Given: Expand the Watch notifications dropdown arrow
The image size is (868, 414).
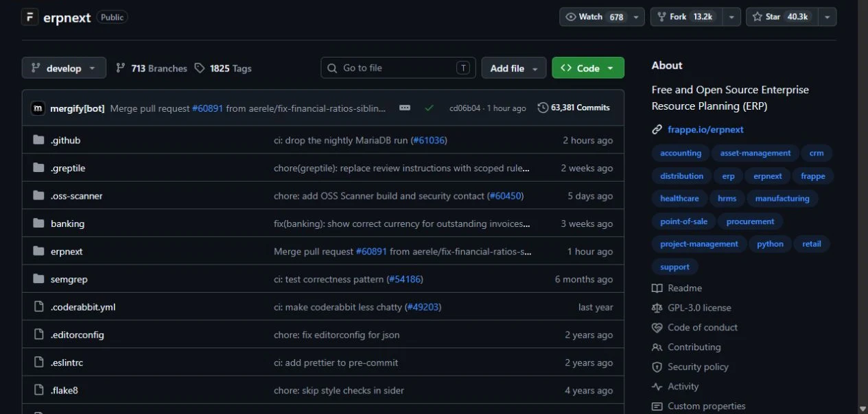Looking at the screenshot, I should tap(637, 17).
